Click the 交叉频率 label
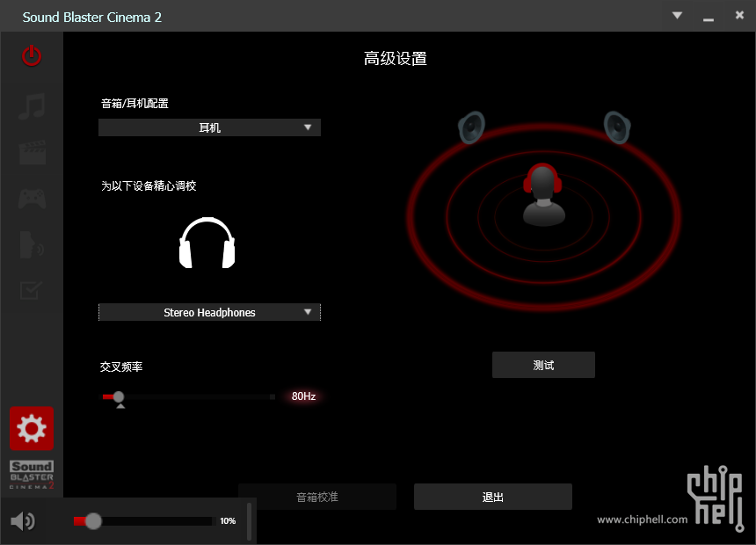The height and width of the screenshot is (545, 756). tap(121, 367)
